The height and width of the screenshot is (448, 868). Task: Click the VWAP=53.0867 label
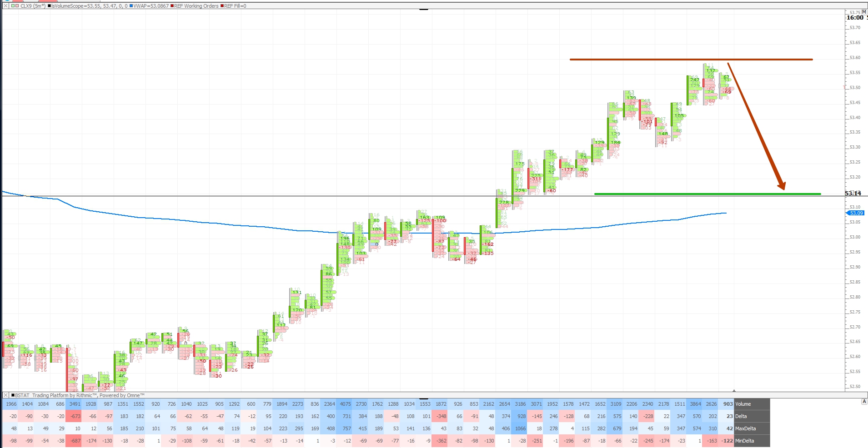(151, 6)
